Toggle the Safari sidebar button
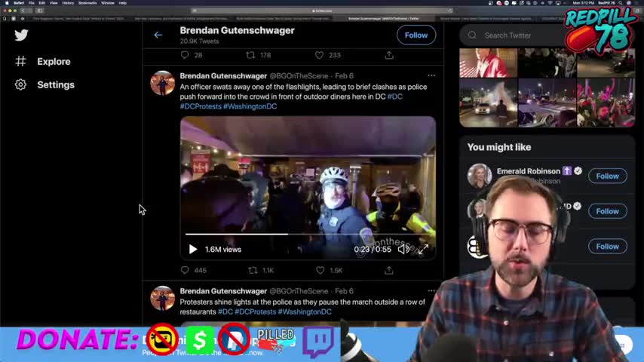 (x=40, y=11)
